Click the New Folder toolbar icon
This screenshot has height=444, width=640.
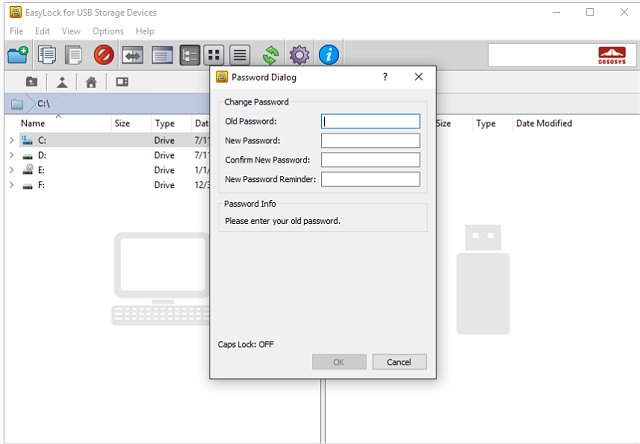point(18,55)
